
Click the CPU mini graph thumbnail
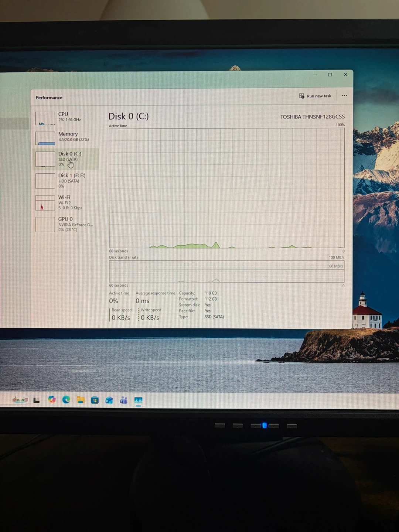coord(45,119)
